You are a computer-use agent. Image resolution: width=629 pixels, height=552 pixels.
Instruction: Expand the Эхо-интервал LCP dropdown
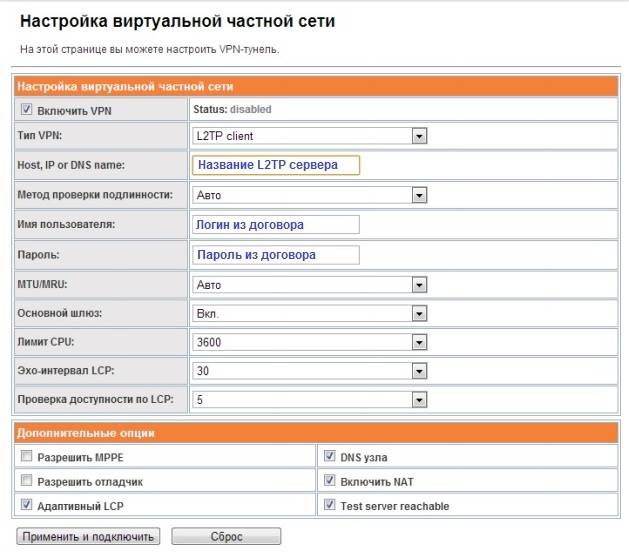point(309,371)
